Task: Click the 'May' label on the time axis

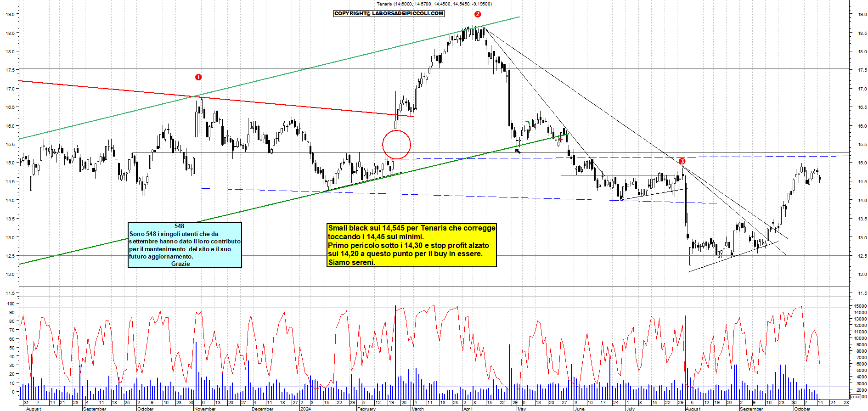Action: click(x=522, y=409)
